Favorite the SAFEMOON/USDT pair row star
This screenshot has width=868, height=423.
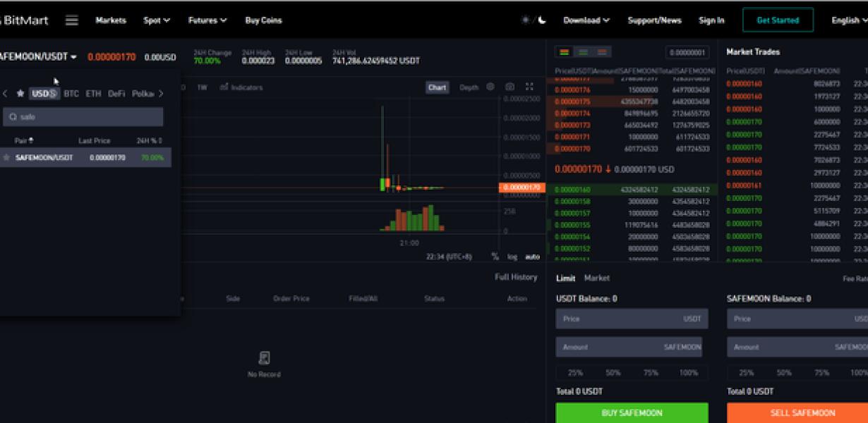tap(6, 157)
